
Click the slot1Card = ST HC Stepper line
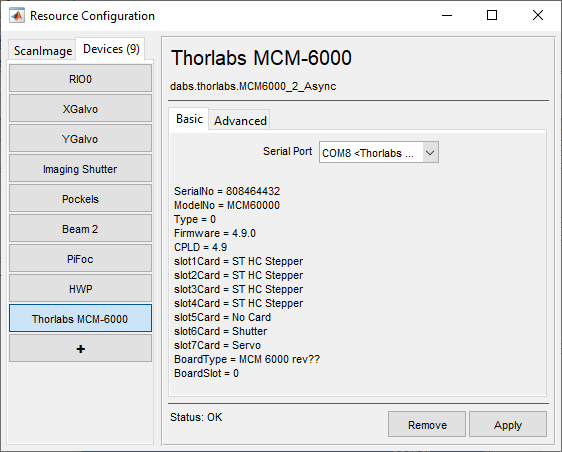click(x=238, y=261)
